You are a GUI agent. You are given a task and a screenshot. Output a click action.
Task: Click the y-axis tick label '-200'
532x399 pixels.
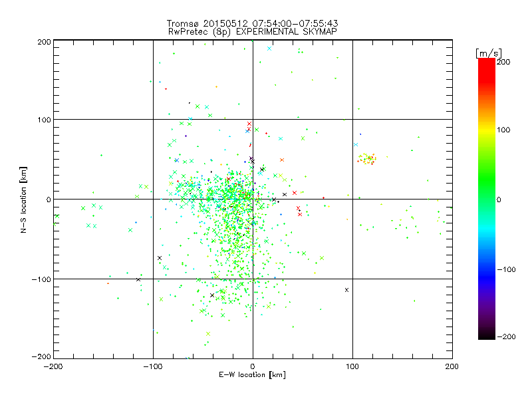point(41,356)
